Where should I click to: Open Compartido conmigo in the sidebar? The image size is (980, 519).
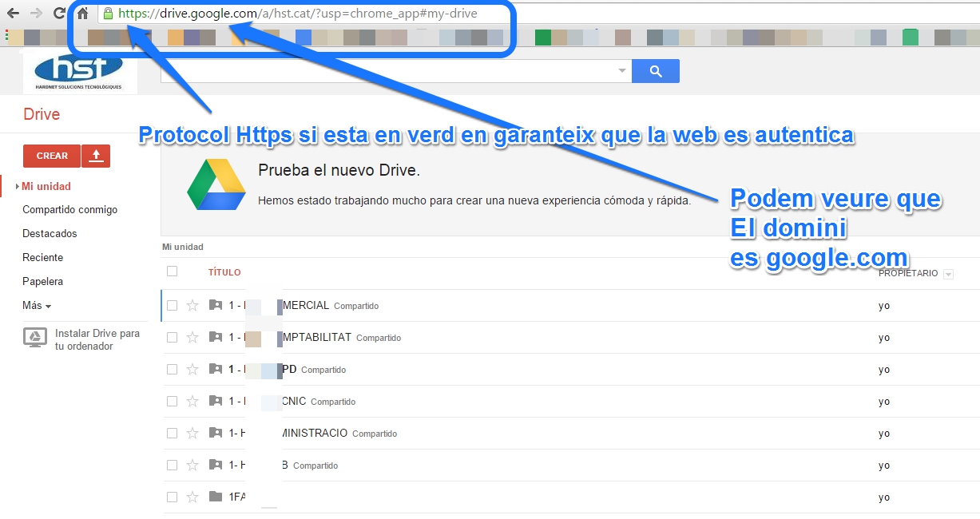[x=70, y=210]
